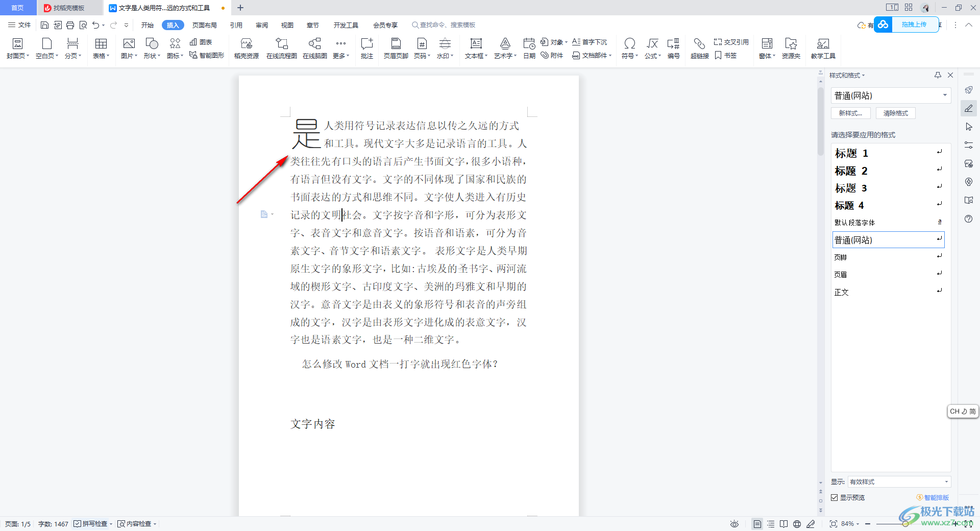The width and height of the screenshot is (980, 531).
Task: Click the drop cap (首字下沉) button
Action: click(x=590, y=42)
